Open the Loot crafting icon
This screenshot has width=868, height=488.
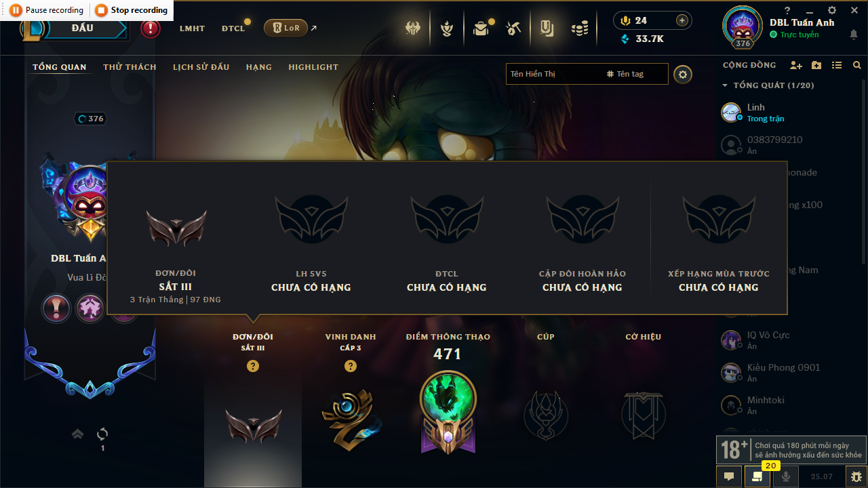pyautogui.click(x=513, y=28)
